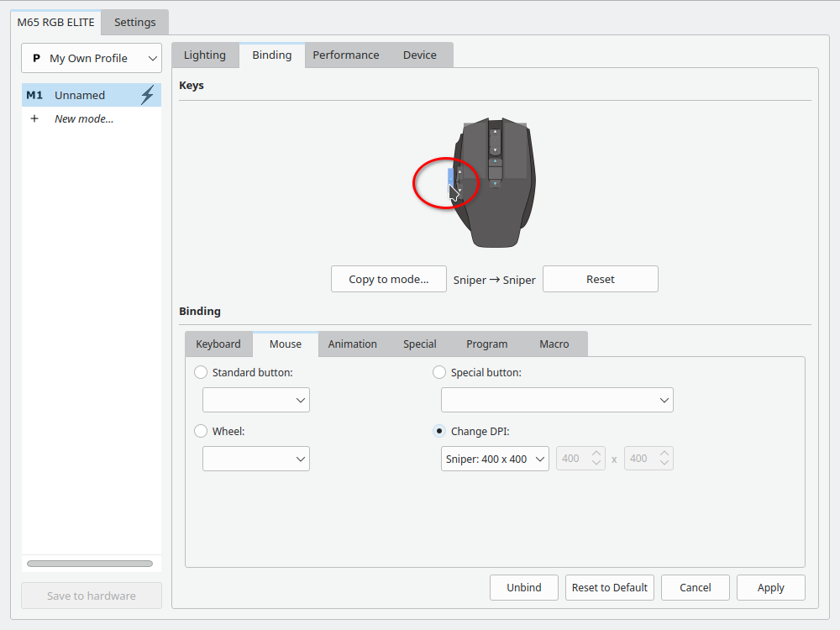Open the Wheel combo box
Image resolution: width=840 pixels, height=630 pixels.
pos(256,459)
